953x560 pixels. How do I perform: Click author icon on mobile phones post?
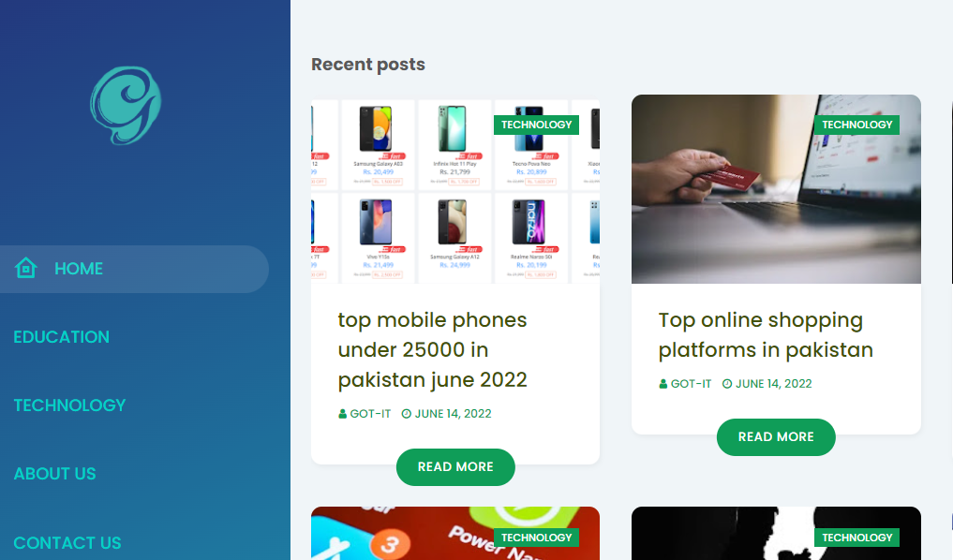[342, 414]
